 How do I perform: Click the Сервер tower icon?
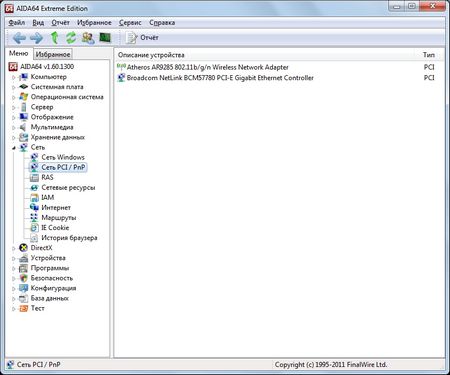coord(23,107)
